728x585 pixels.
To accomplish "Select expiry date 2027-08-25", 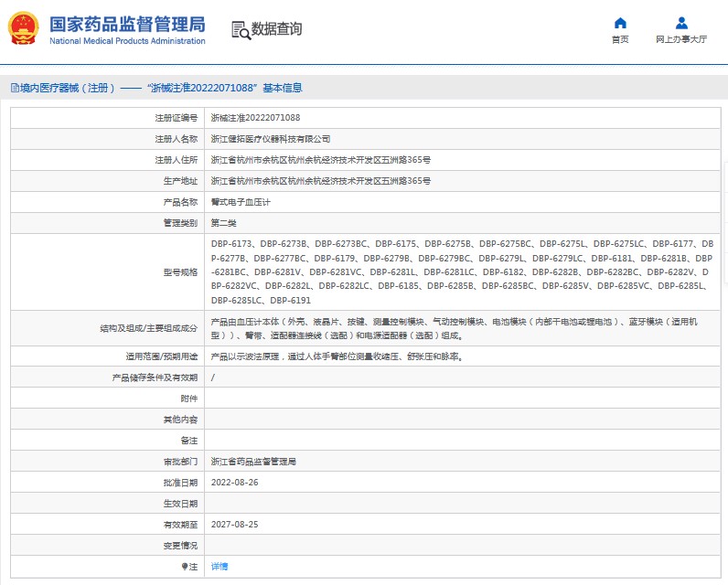I will point(234,525).
